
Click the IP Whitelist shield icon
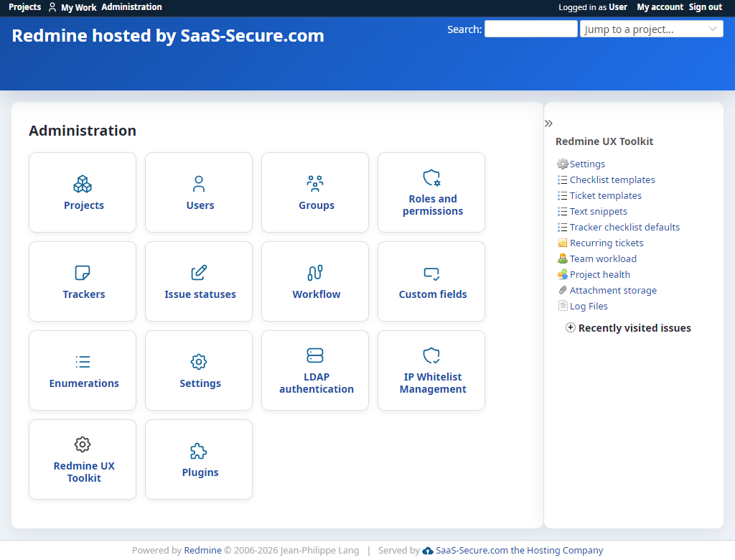(431, 355)
